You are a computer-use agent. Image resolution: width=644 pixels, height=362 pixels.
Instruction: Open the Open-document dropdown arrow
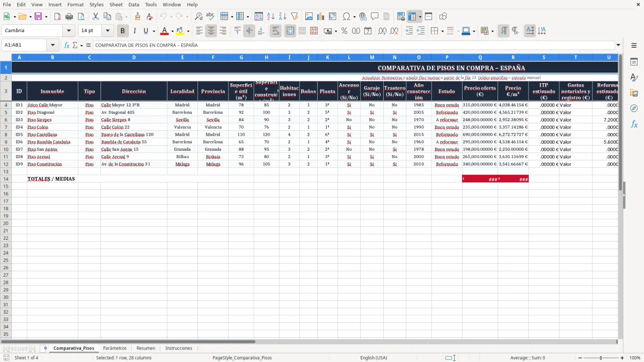[x=30, y=17]
